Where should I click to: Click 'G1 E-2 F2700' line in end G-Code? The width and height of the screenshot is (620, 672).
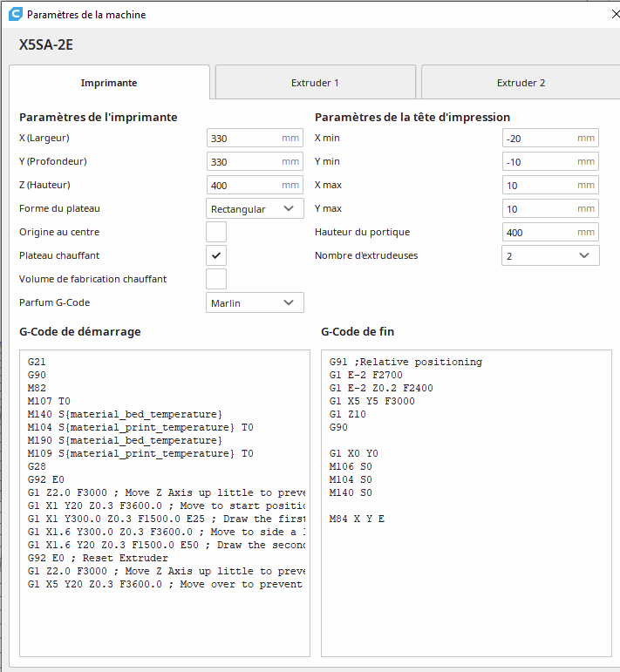point(366,375)
